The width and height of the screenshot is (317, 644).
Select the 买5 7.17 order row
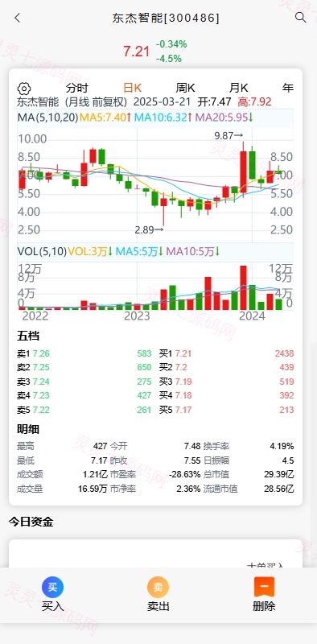[x=227, y=410]
